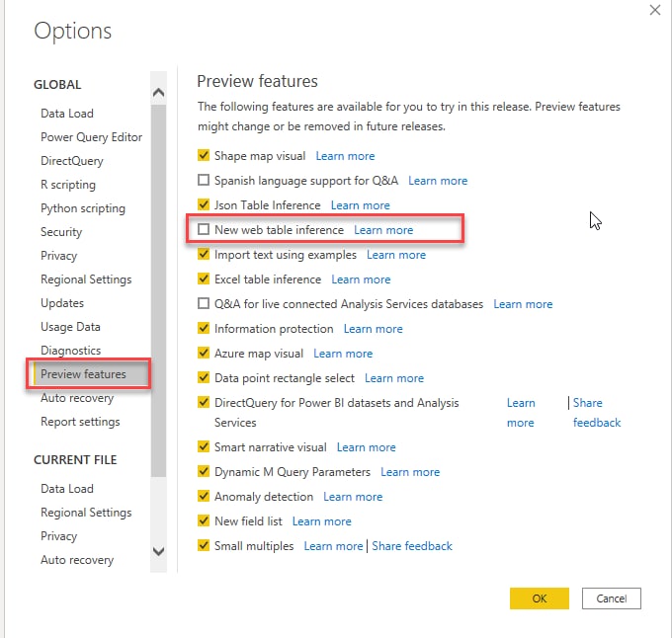Viewport: 672px width, 638px height.
Task: Select Power Query Editor in sidebar
Action: point(91,137)
